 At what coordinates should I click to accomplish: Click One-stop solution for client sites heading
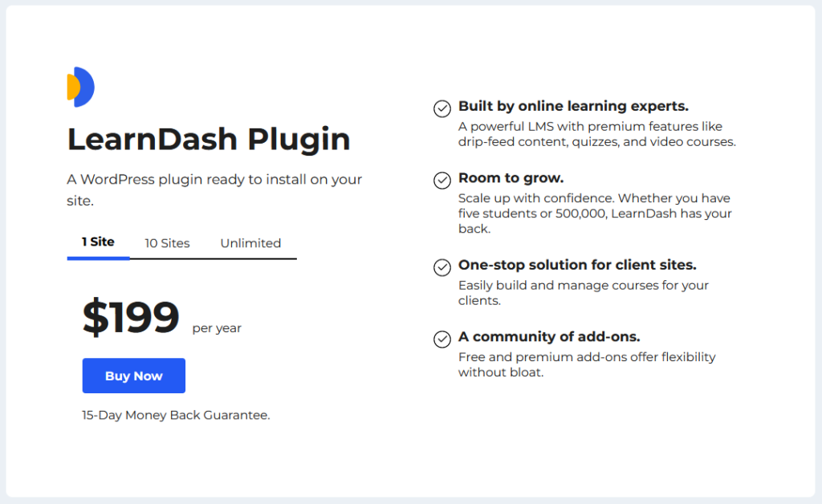[x=577, y=265]
